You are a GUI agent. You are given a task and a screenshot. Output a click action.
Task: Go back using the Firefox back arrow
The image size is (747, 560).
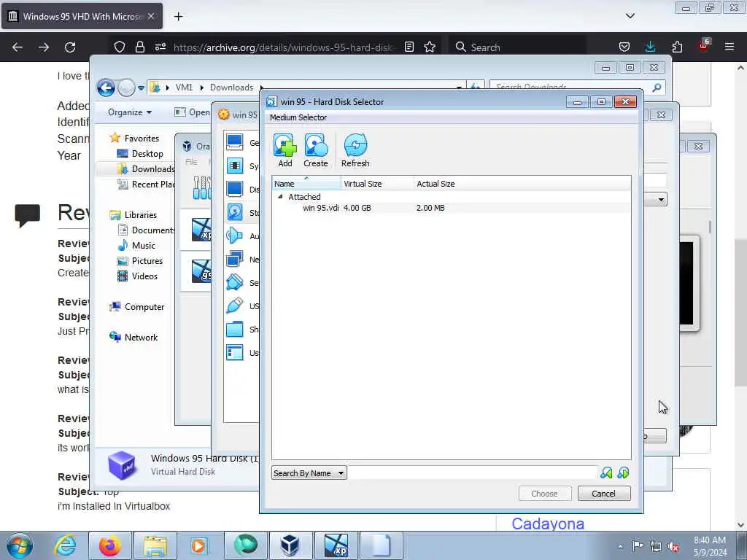18,47
